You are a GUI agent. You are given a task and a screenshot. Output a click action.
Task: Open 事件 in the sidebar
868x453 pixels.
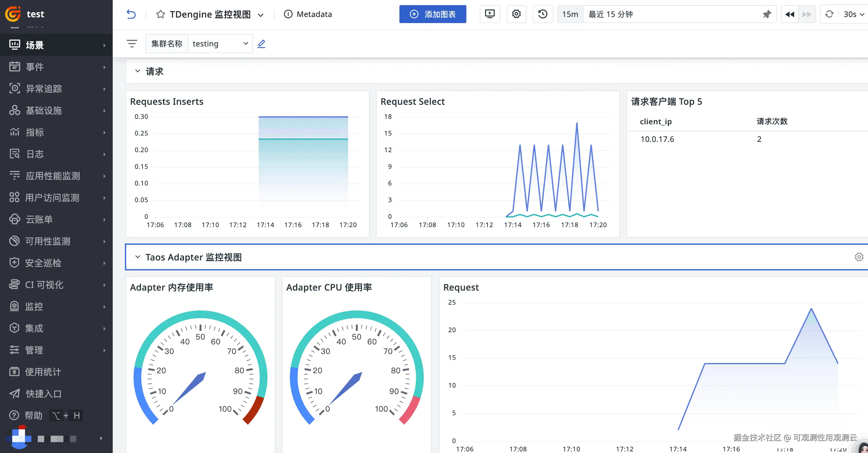pyautogui.click(x=56, y=67)
